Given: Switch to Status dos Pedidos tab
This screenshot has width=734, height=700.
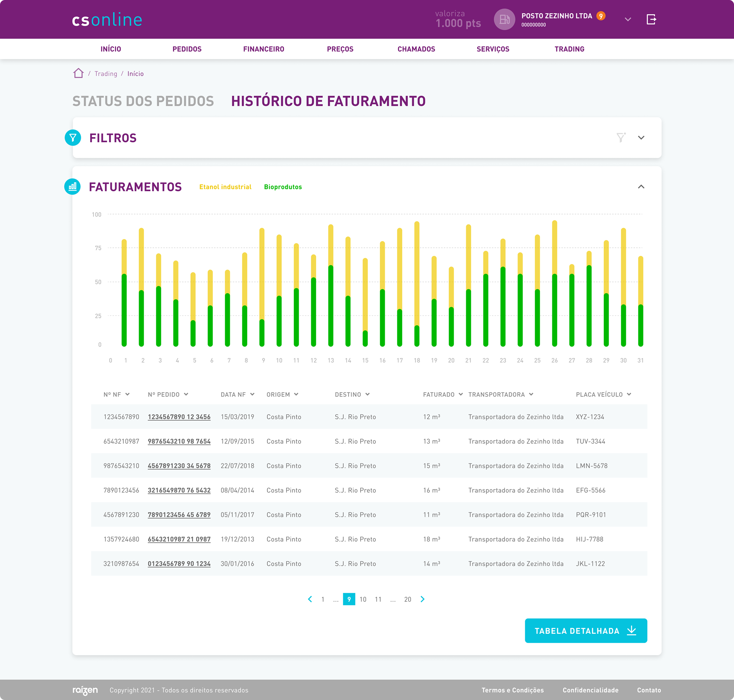Looking at the screenshot, I should pos(143,101).
